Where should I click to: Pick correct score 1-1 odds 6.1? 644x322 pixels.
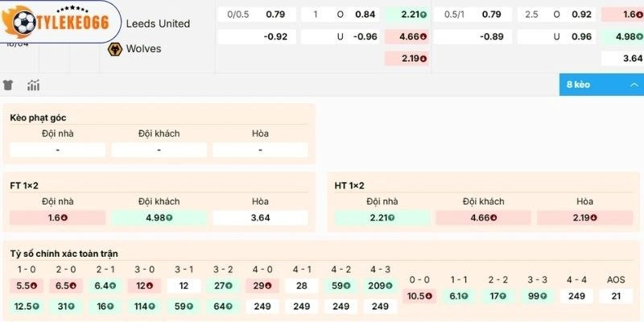pyautogui.click(x=459, y=296)
